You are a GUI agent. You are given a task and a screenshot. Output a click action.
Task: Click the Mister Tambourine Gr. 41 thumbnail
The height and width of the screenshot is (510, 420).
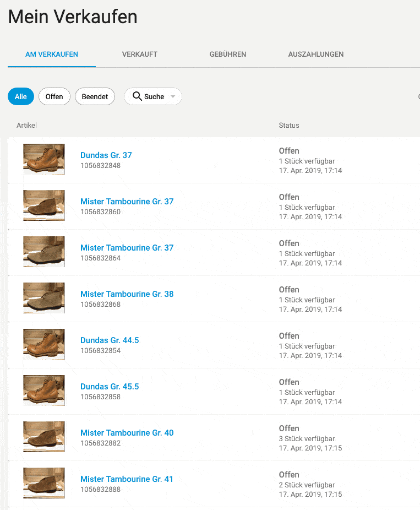click(44, 483)
